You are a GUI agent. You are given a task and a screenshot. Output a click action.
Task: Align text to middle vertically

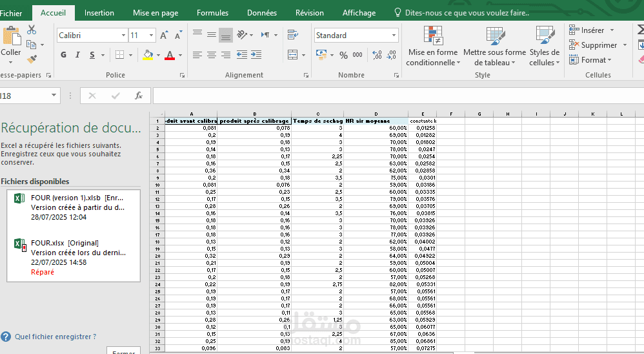click(x=212, y=35)
